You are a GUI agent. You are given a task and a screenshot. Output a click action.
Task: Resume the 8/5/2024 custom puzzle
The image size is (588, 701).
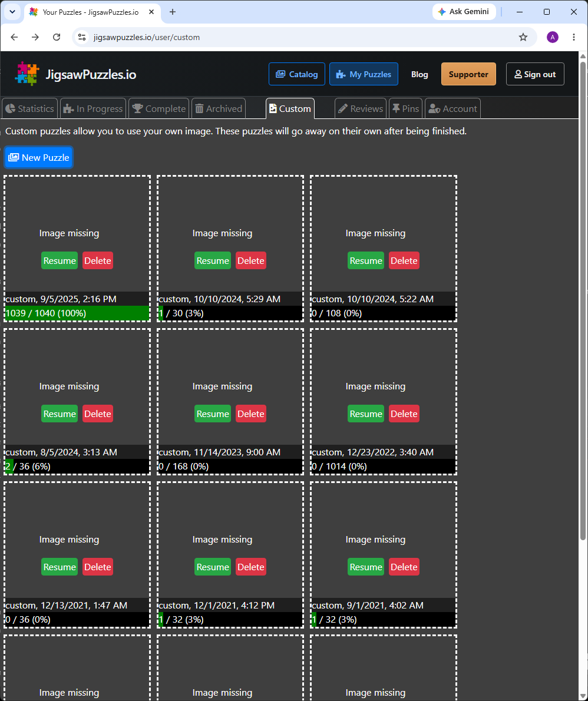(60, 414)
